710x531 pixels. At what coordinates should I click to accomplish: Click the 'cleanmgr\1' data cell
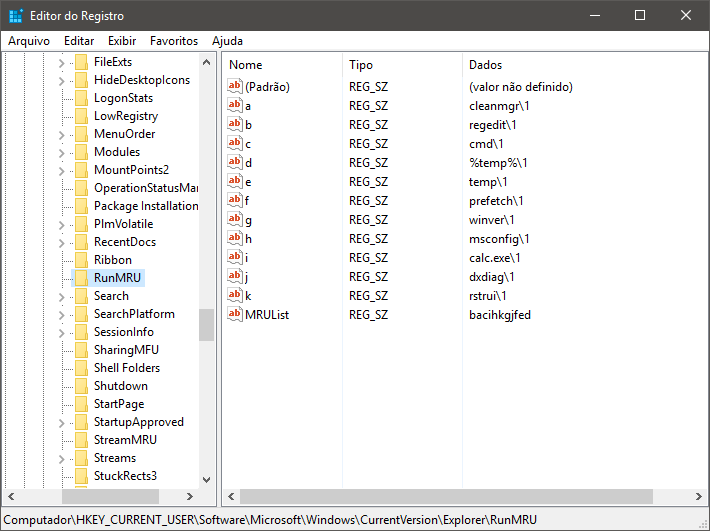pos(499,106)
